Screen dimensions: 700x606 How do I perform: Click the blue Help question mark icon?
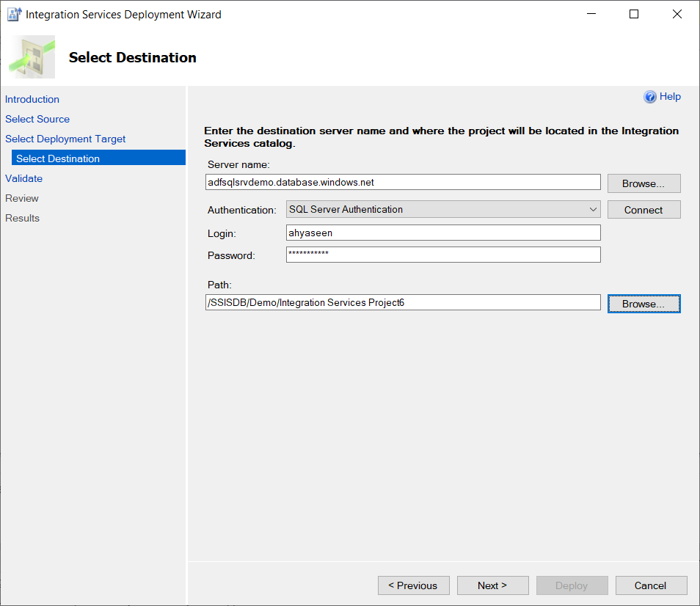[x=649, y=97]
